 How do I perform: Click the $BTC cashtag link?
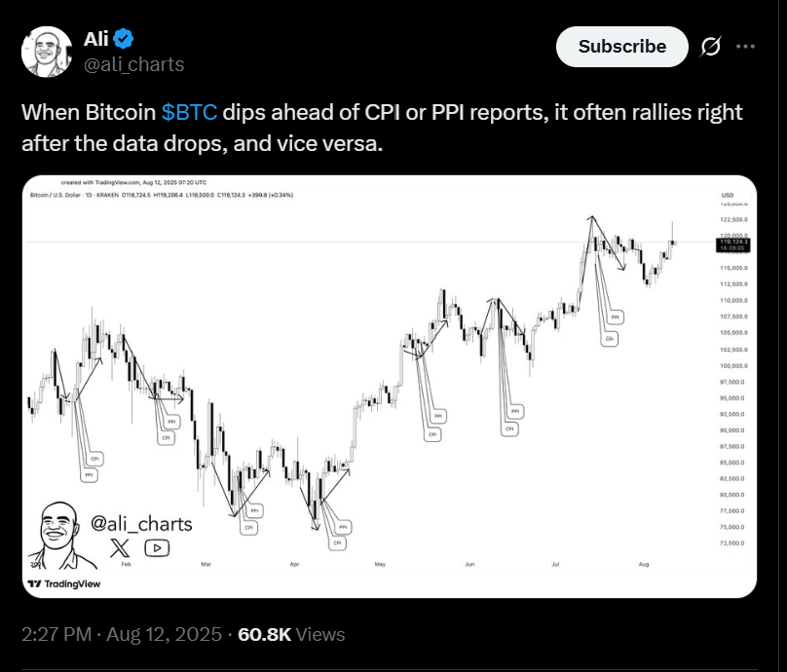(189, 112)
